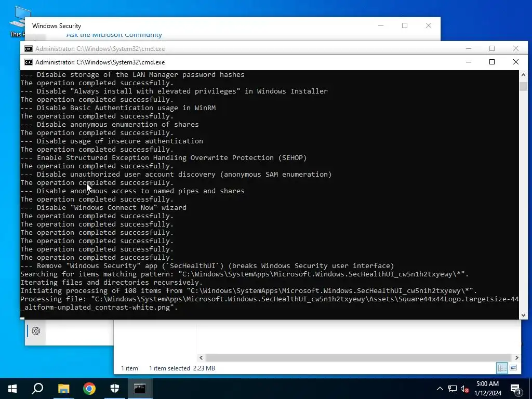
Task: Click cmd window vertical scrollbar thumb
Action: tap(523, 86)
